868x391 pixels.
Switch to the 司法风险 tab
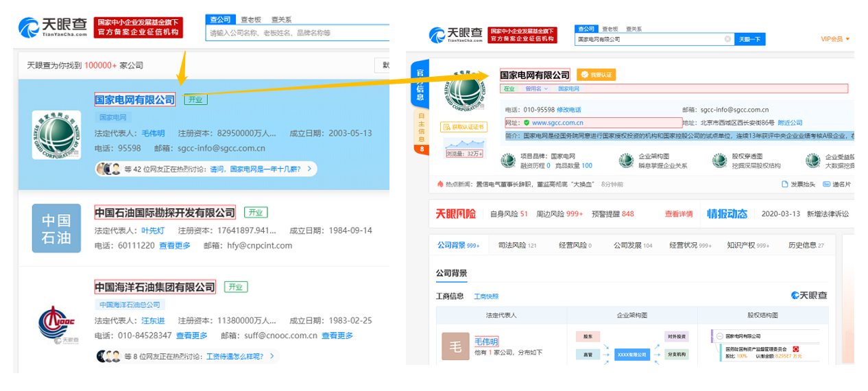517,245
